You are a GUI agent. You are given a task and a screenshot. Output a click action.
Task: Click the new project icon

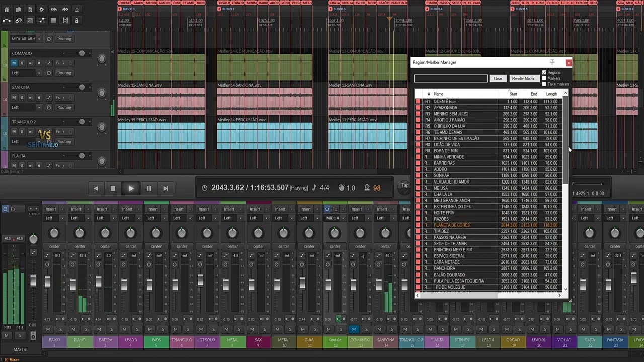point(7,9)
